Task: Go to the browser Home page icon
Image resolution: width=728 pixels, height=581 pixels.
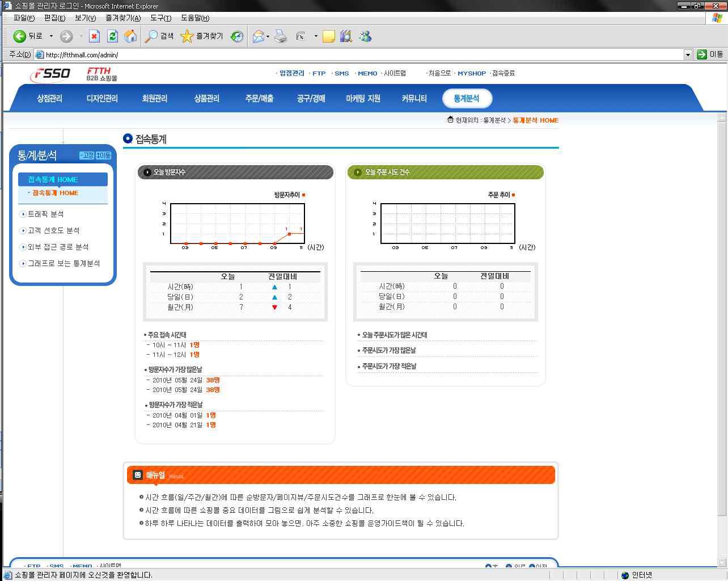Action: pyautogui.click(x=130, y=36)
